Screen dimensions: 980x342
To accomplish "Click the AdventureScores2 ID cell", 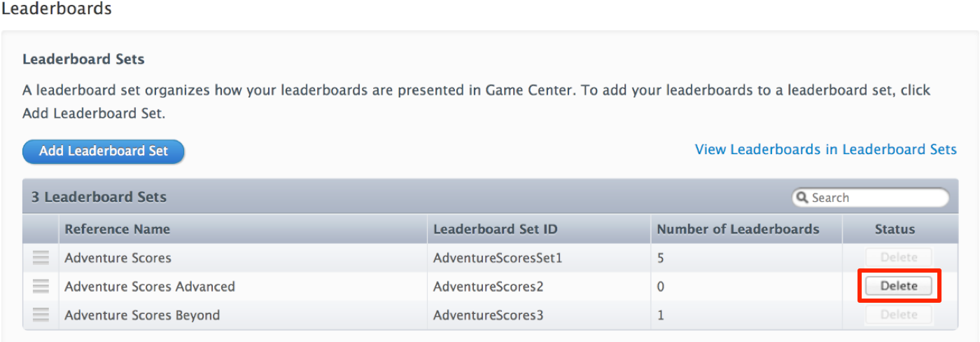I will tap(488, 287).
